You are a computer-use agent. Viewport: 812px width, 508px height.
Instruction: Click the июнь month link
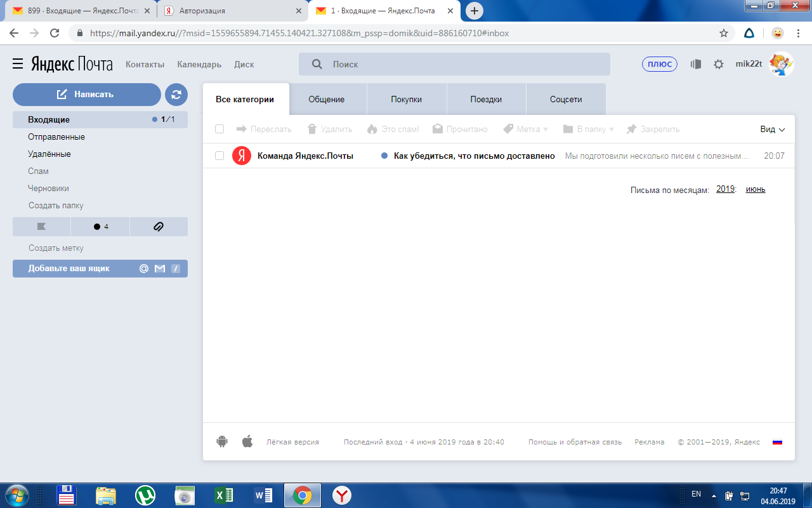pyautogui.click(x=756, y=189)
